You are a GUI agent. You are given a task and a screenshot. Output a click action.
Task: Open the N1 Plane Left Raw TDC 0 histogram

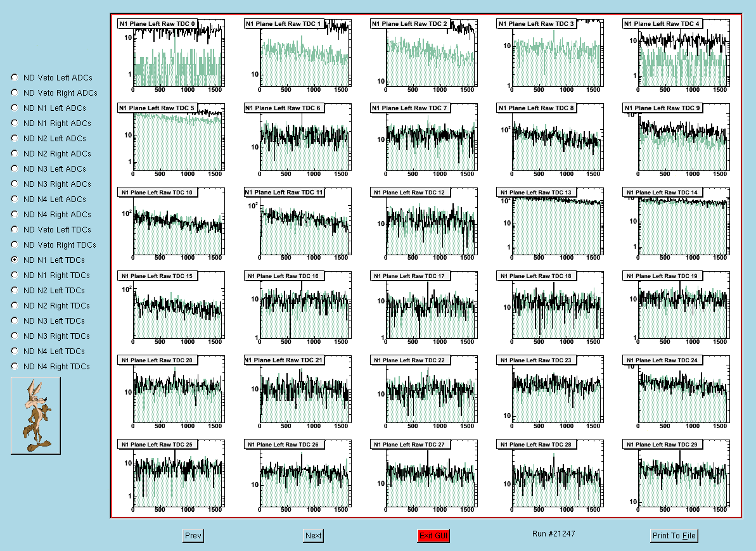(x=170, y=56)
